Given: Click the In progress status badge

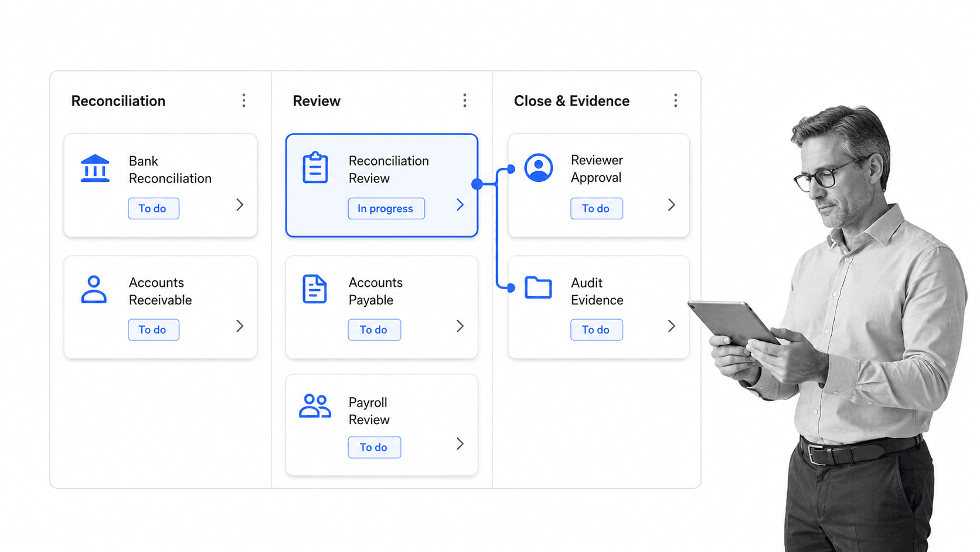Looking at the screenshot, I should pos(386,208).
